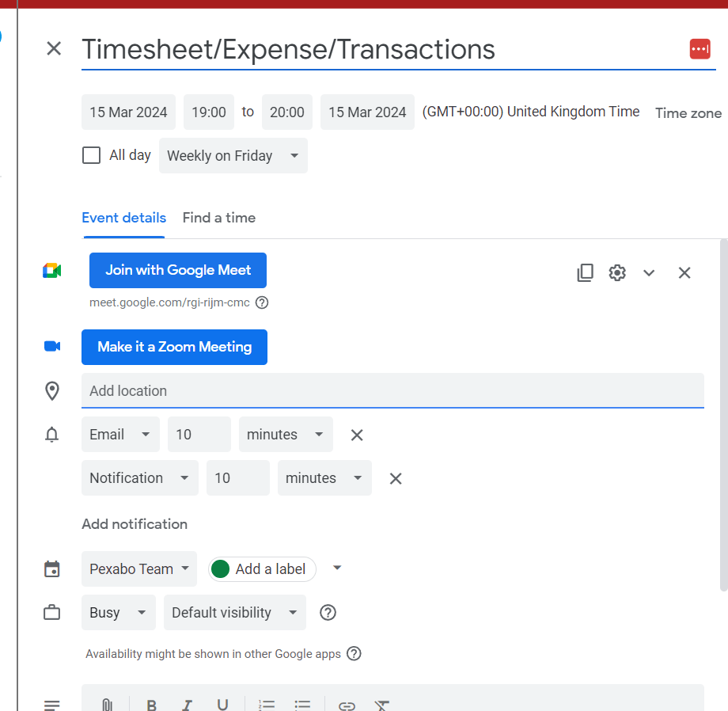728x711 pixels.
Task: Toggle italic formatting in description
Action: pyautogui.click(x=187, y=705)
